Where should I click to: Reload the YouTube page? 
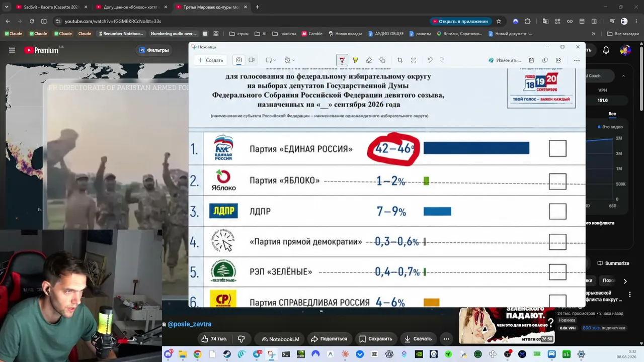coord(32,21)
